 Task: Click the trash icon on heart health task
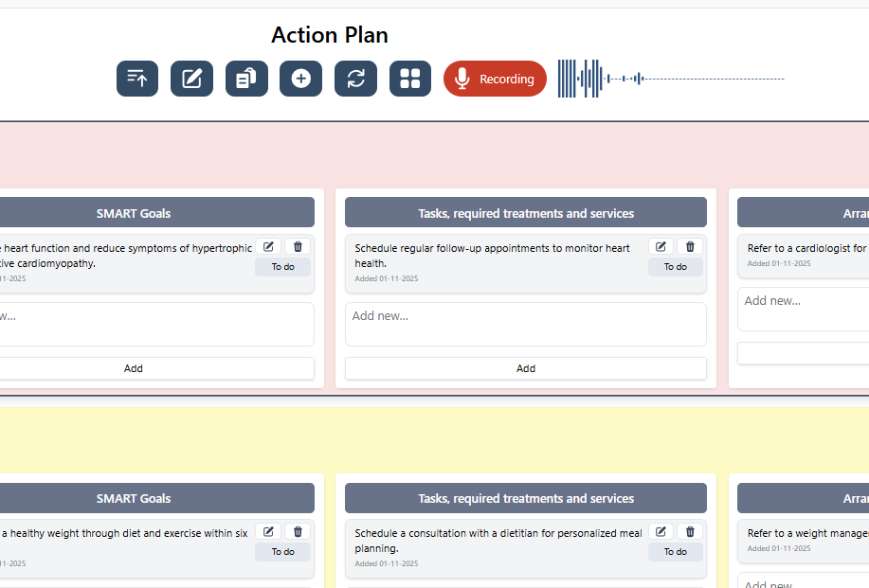click(690, 246)
